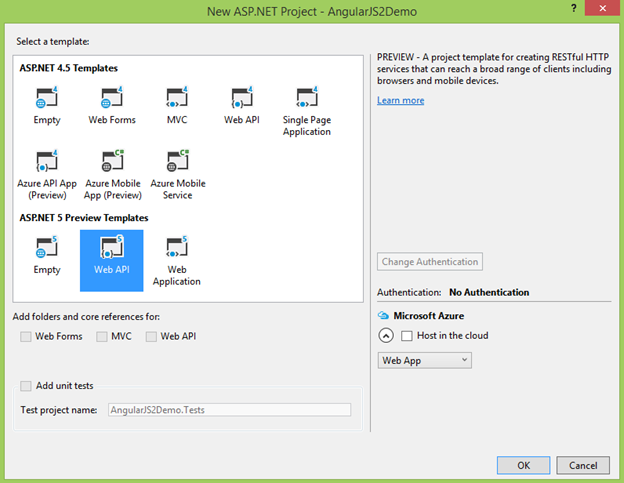Click the highlighted ASP.NET 5 Web API template icon
The width and height of the screenshot is (624, 483).
click(x=112, y=247)
